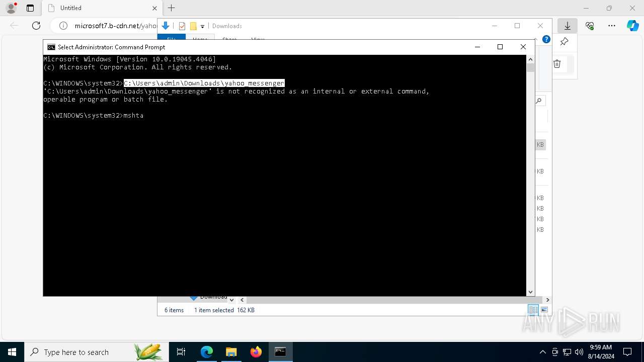Open Edge Downloads toolbar button
The image size is (644, 362).
click(568, 26)
